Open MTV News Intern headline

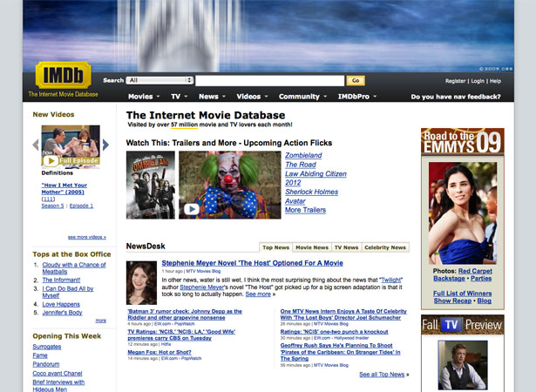tap(343, 314)
